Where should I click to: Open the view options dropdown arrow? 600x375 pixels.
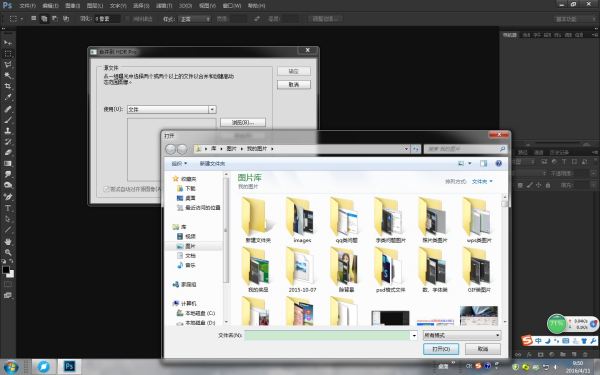point(470,163)
